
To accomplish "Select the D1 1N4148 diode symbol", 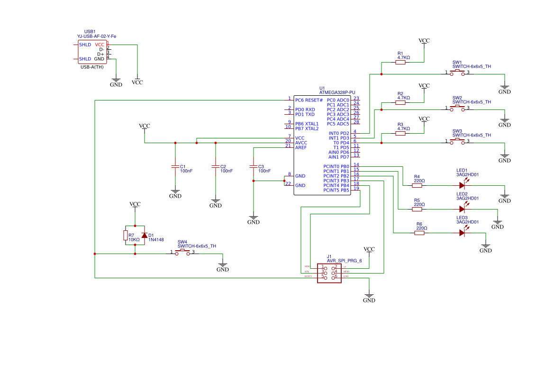I will point(144,236).
